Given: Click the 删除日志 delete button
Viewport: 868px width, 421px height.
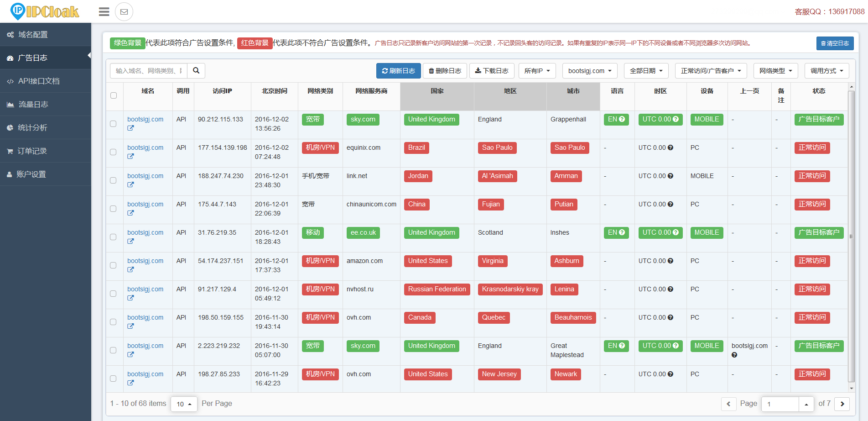Looking at the screenshot, I should 445,71.
